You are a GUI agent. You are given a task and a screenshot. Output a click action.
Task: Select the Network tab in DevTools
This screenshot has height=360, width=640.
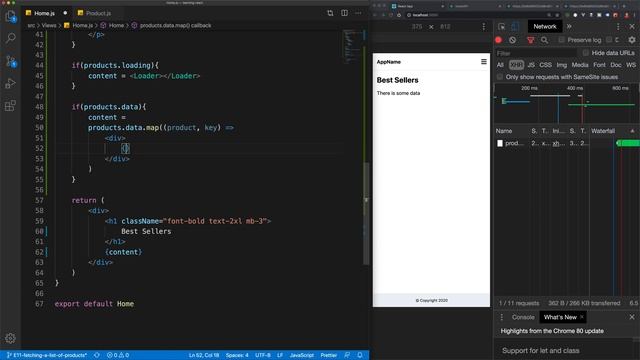pyautogui.click(x=545, y=27)
